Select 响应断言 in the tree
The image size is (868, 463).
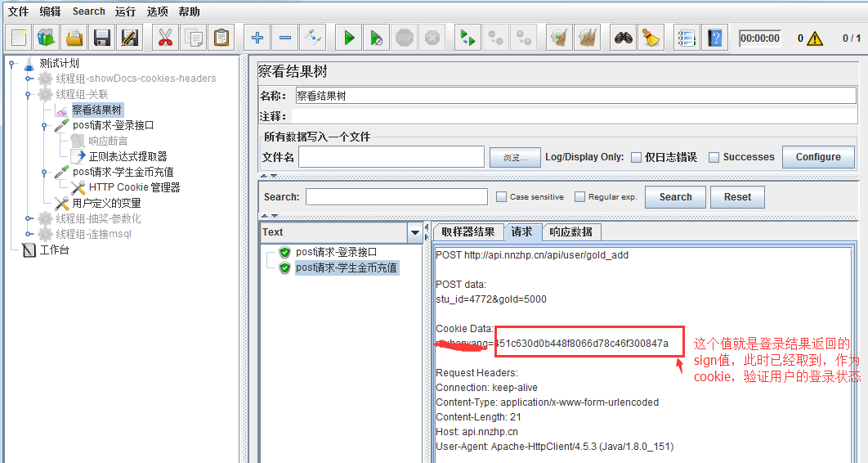tap(108, 142)
